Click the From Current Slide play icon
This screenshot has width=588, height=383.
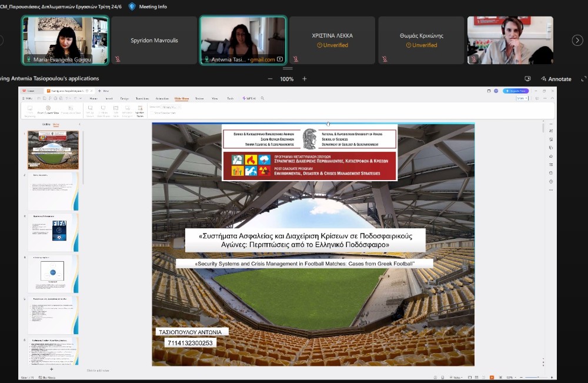tap(48, 108)
